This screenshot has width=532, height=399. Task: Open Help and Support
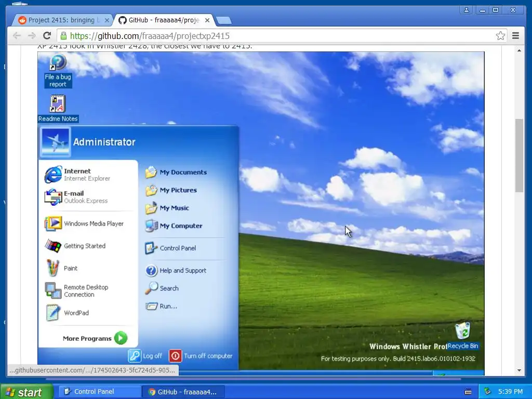[x=176, y=270]
